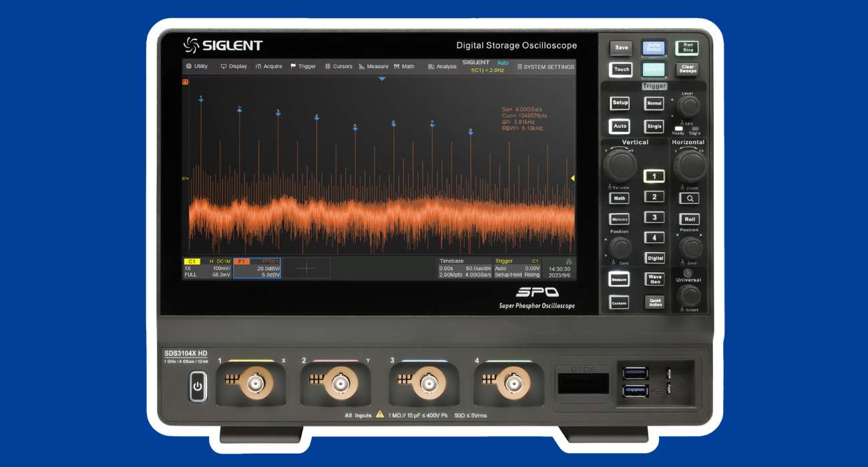Push the Horizontal timebase knob
Image resolution: width=868 pixels, height=467 pixels.
tap(690, 165)
